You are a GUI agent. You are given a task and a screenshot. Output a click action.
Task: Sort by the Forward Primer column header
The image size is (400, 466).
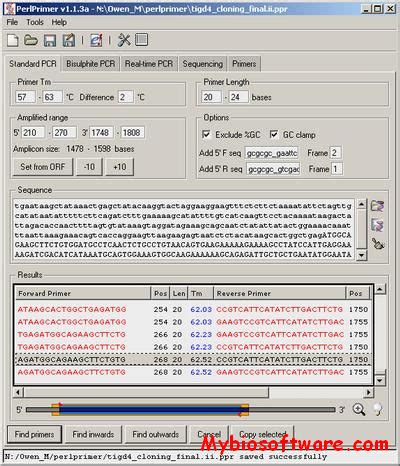click(83, 293)
